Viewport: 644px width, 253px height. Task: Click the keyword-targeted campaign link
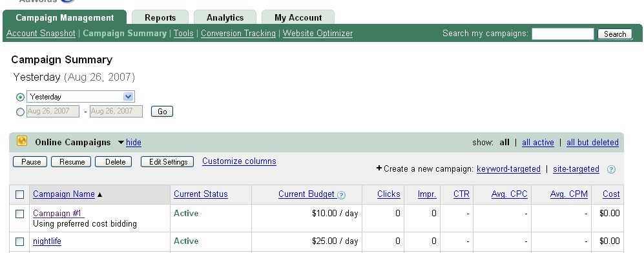click(x=508, y=169)
